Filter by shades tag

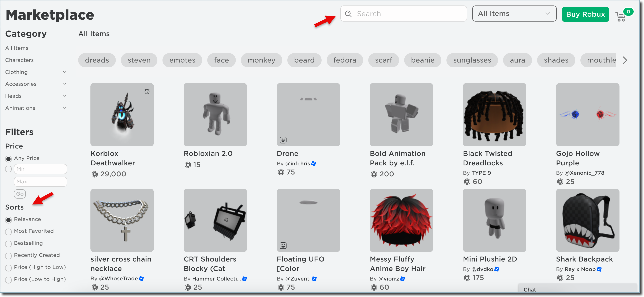[556, 60]
